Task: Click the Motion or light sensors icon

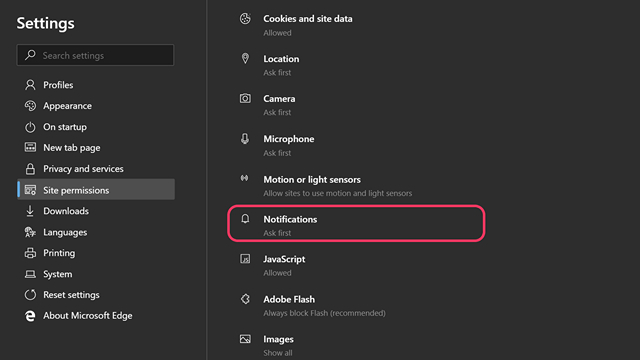Action: pos(244,178)
